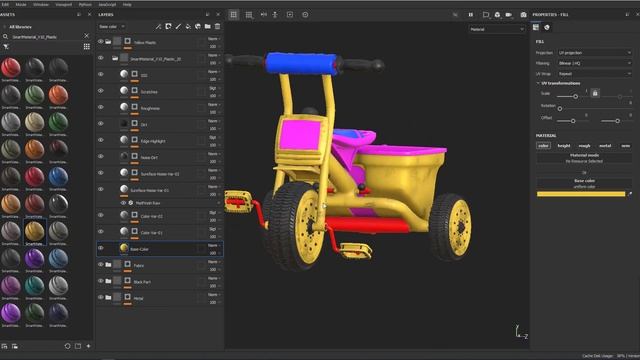Open the Filtering dropdown
Viewport: 640px width, 360px height.
pyautogui.click(x=595, y=63)
